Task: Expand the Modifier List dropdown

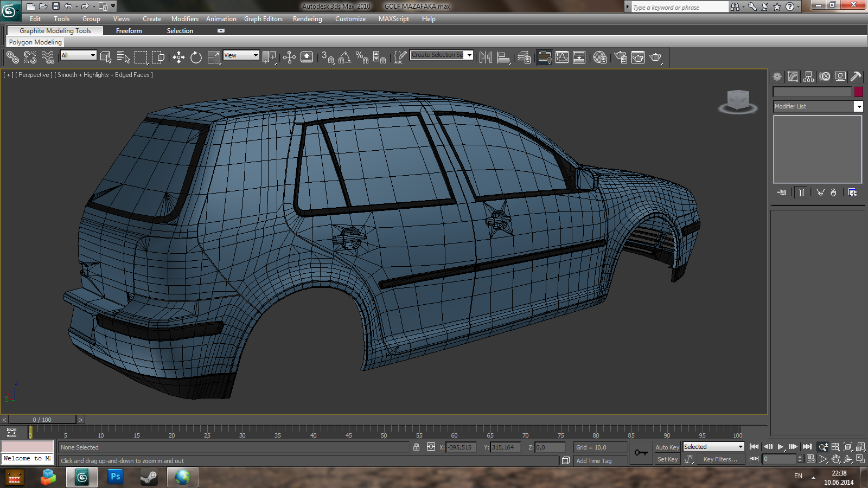Action: pos(858,106)
